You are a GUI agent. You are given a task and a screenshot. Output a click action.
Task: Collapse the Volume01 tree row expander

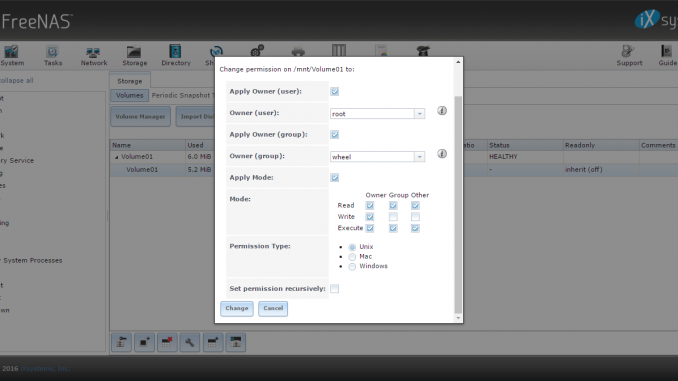[116, 157]
